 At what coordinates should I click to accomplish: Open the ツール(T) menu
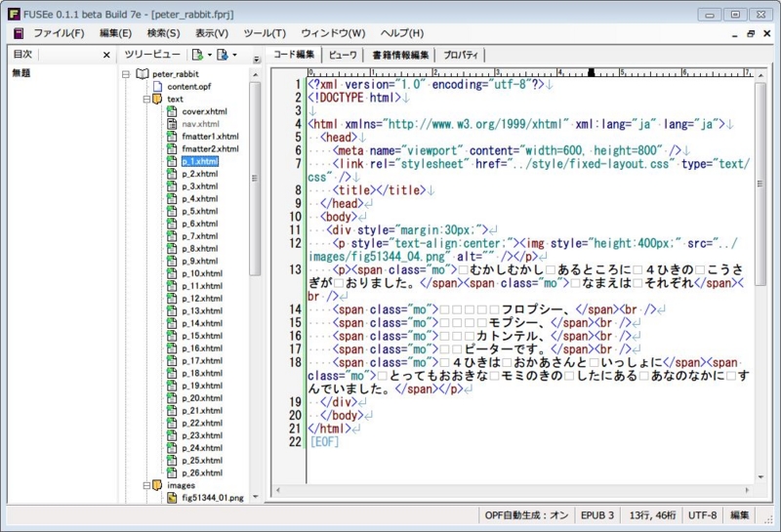[265, 33]
